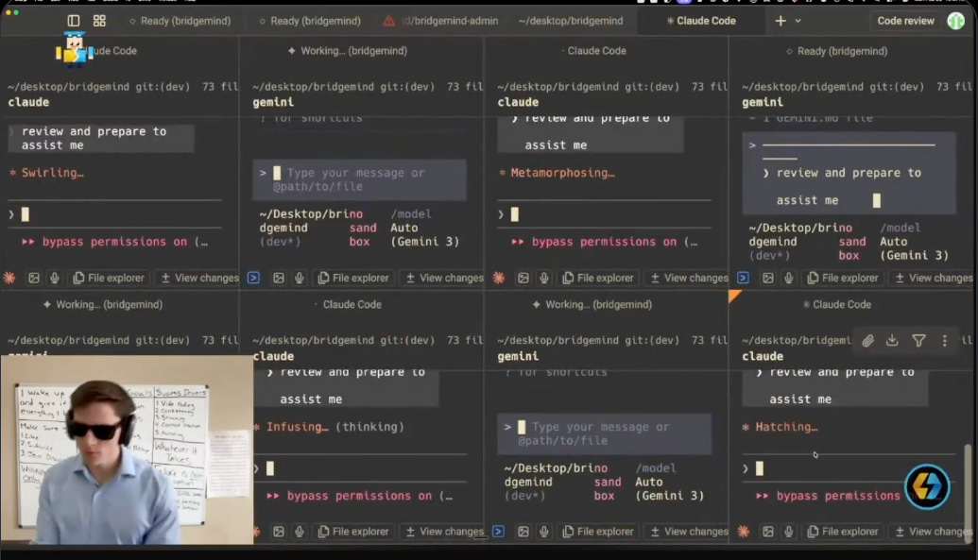
Task: Open the Code review button
Action: pyautogui.click(x=905, y=21)
